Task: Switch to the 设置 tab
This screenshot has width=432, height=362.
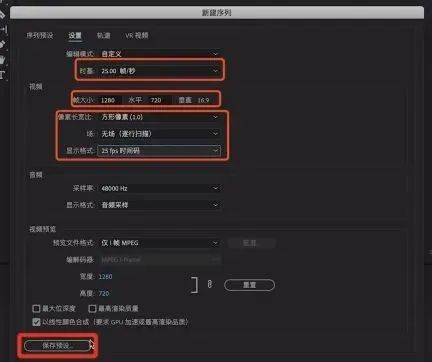Action: click(75, 35)
